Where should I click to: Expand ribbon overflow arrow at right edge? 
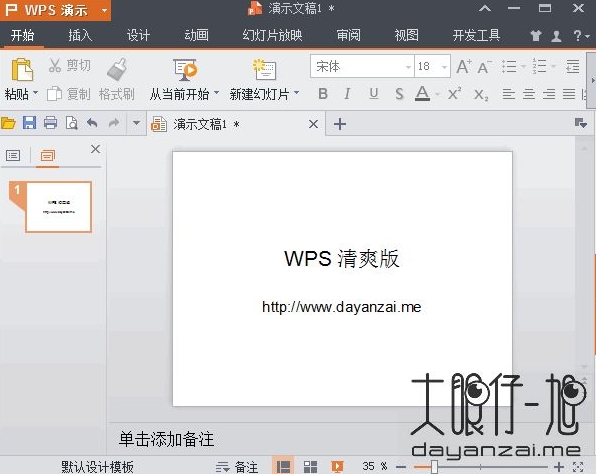click(592, 81)
